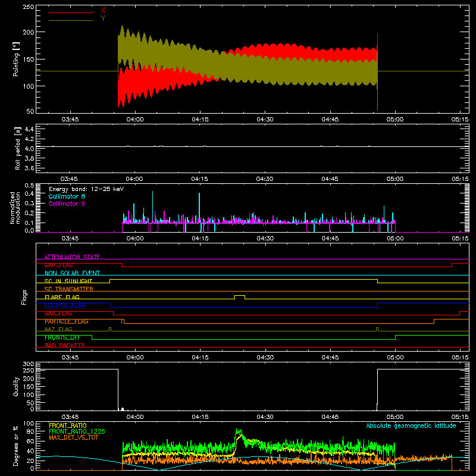Select the FRONT_RATIO legend entry

(x=68, y=425)
